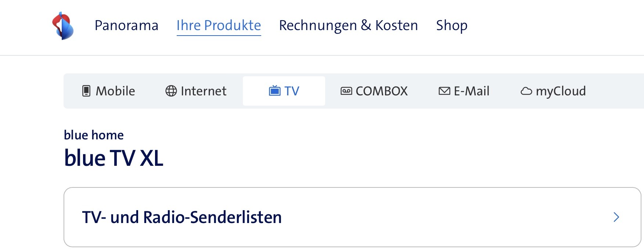644x252 pixels.
Task: Open the Ihre Produkte navigation item
Action: click(219, 25)
